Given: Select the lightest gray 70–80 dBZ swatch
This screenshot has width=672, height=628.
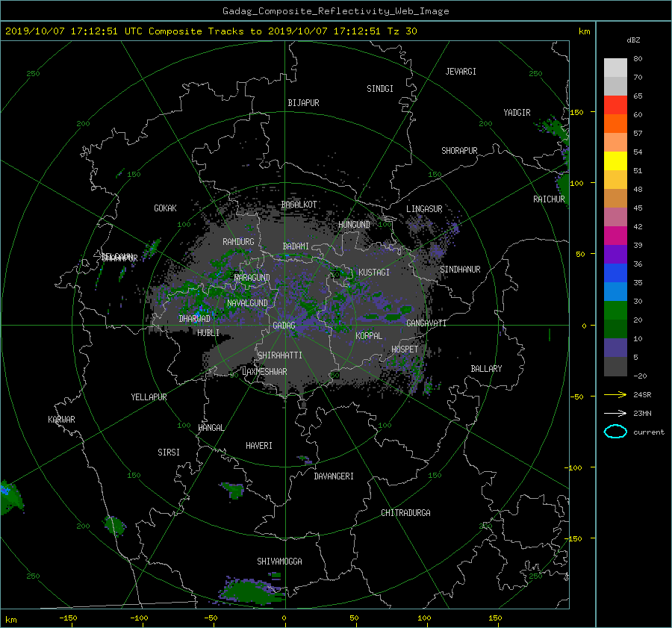Looking at the screenshot, I should [x=615, y=68].
